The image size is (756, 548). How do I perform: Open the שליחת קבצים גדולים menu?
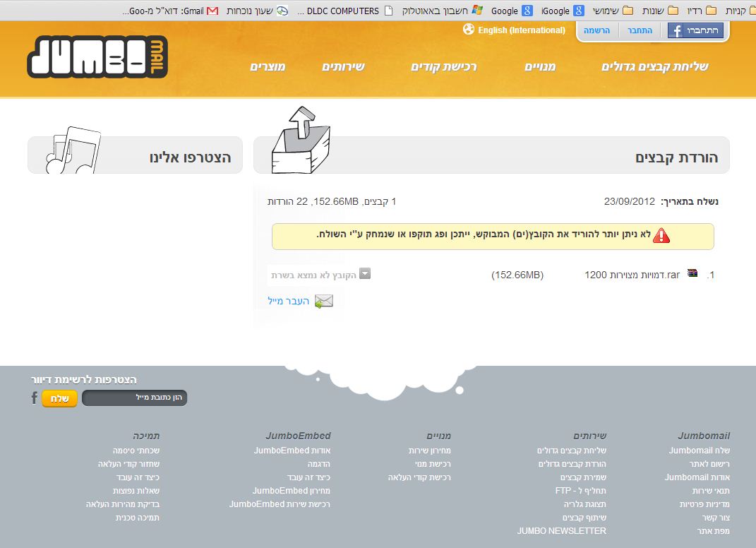tap(655, 66)
